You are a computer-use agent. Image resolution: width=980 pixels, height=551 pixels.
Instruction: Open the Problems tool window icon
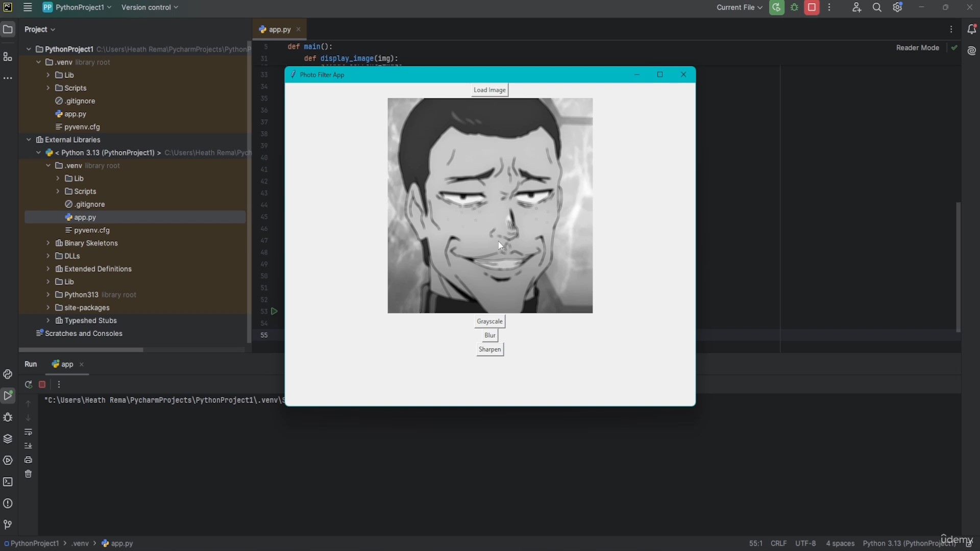tap(8, 503)
